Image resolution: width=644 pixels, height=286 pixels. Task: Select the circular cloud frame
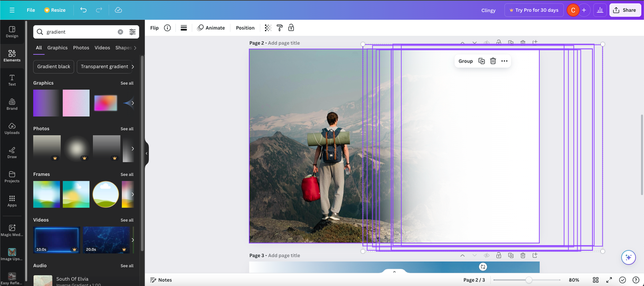(106, 194)
